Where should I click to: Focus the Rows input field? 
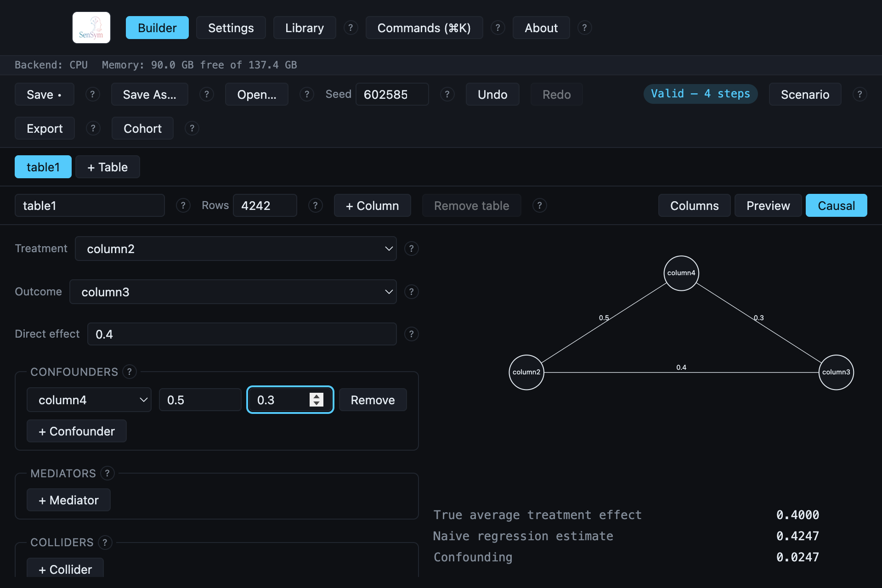click(x=265, y=205)
